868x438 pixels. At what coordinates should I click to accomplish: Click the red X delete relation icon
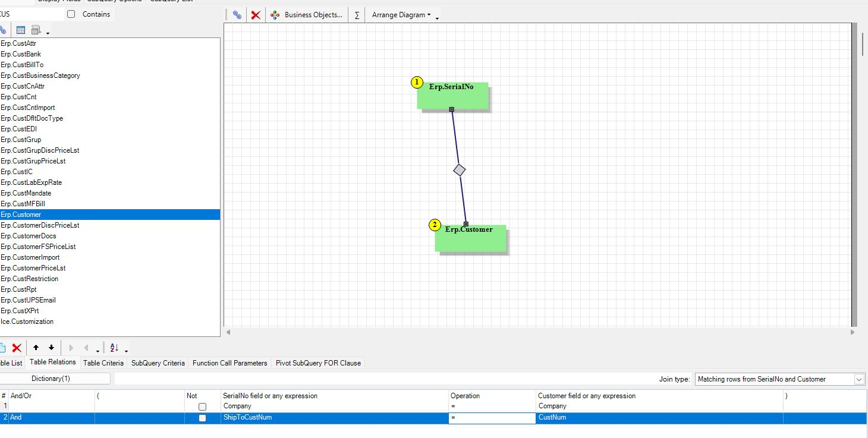[x=17, y=348]
